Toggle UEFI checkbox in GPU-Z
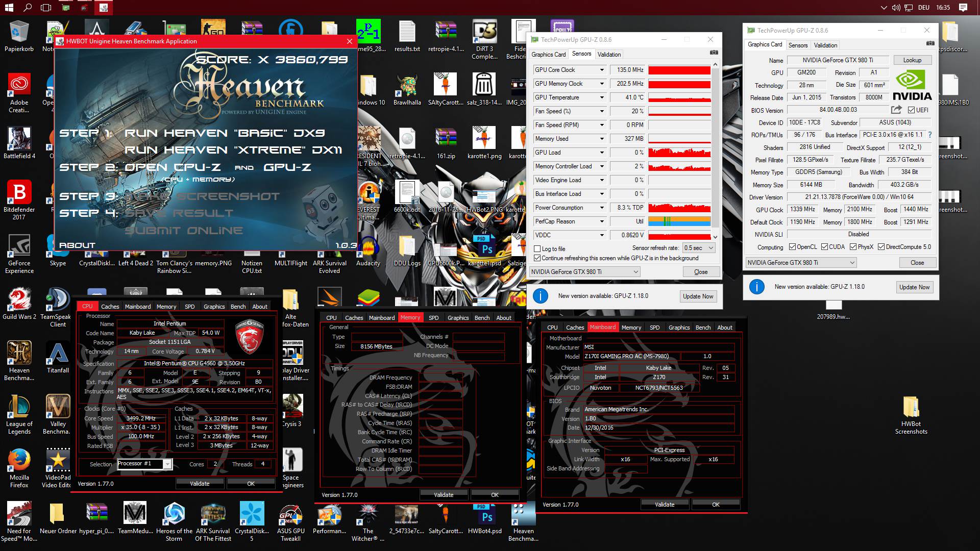The width and height of the screenshot is (980, 551). click(911, 110)
